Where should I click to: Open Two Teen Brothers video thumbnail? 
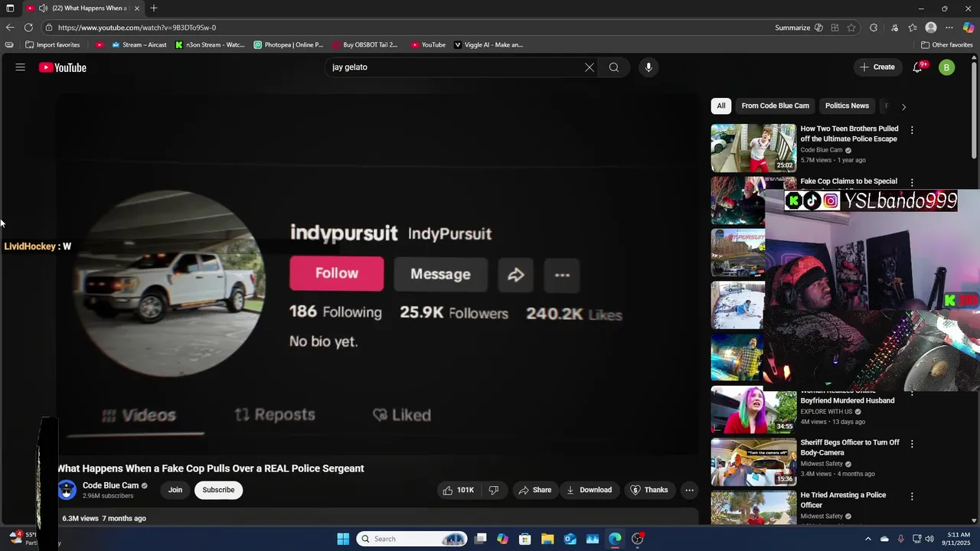753,148
